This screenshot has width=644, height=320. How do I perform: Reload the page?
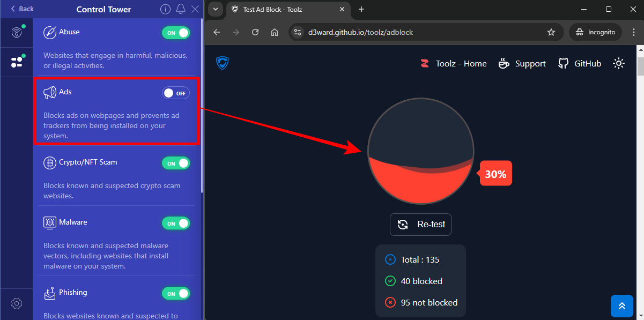tap(255, 32)
